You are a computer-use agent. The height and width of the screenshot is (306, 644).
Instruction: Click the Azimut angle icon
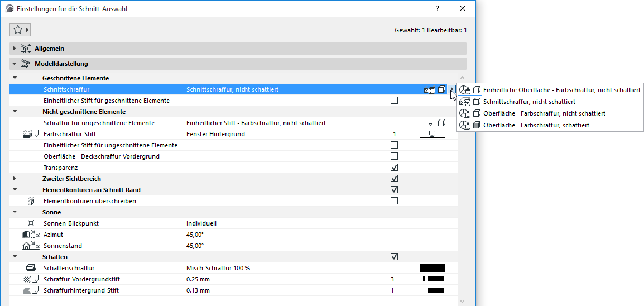(x=31, y=235)
